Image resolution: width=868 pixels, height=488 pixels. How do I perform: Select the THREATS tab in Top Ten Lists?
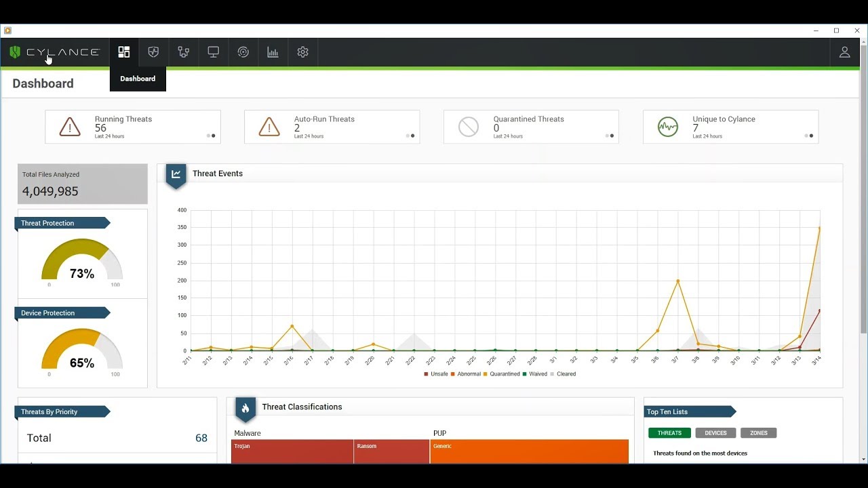pos(669,433)
